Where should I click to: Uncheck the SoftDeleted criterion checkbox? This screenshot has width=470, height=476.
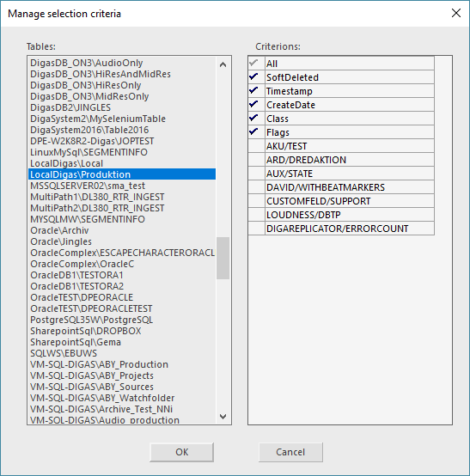tap(256, 77)
